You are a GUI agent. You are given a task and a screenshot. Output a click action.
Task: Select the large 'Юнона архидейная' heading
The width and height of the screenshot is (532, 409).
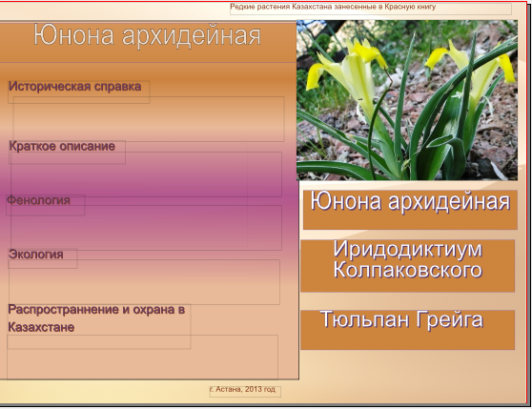click(x=147, y=36)
